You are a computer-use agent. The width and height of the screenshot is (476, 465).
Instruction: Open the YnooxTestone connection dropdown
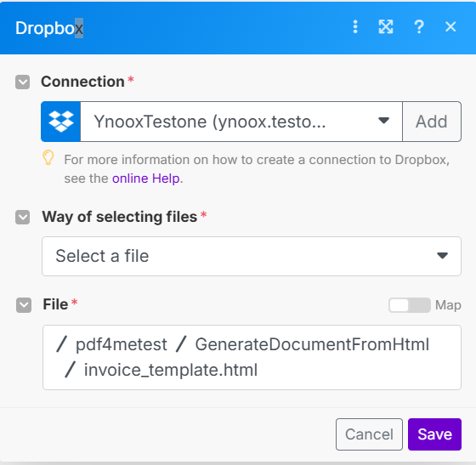241,122
